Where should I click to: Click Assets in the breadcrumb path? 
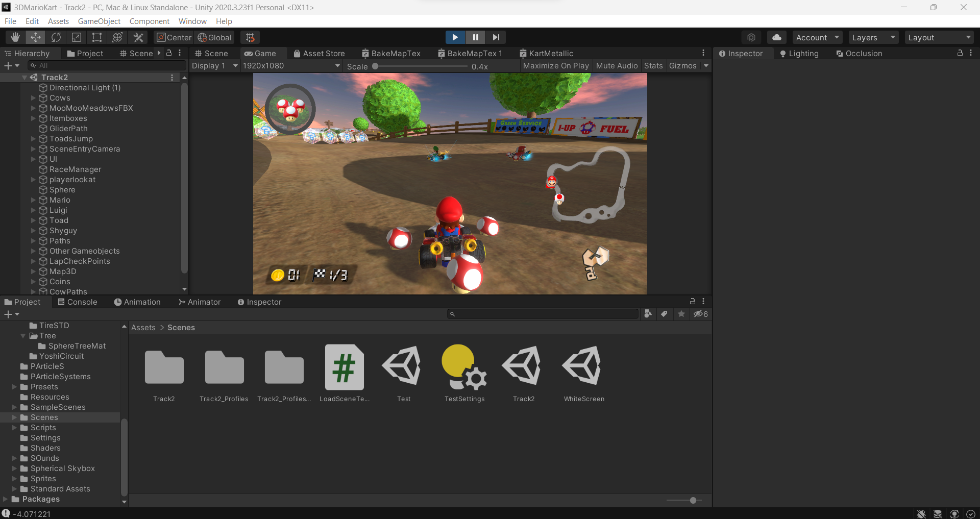pyautogui.click(x=143, y=328)
